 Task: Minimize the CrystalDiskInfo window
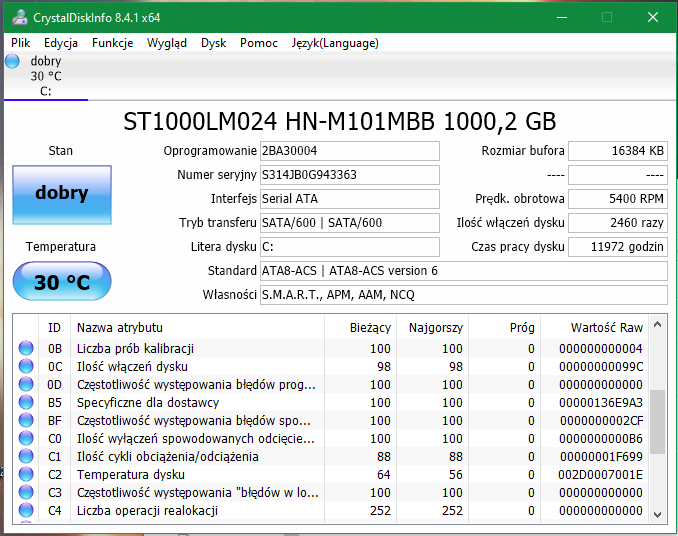(x=562, y=17)
